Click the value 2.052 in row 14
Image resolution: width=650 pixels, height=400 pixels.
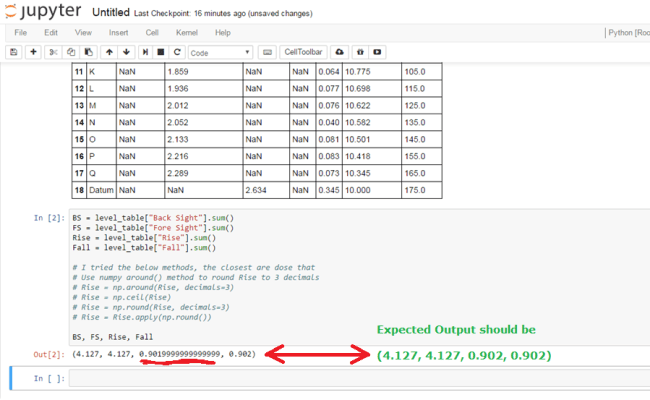178,123
